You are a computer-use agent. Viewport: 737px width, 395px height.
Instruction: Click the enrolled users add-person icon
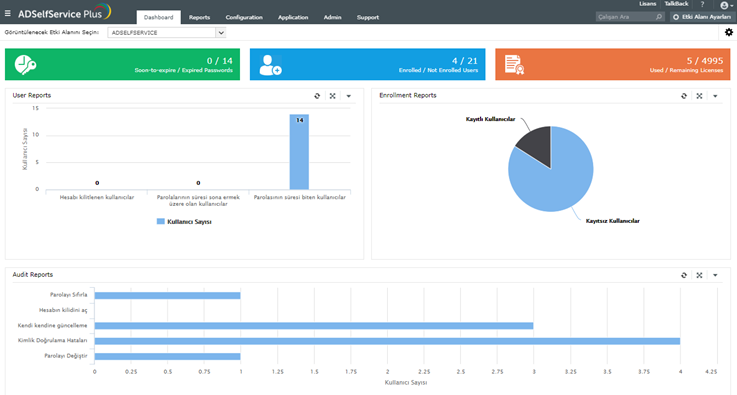270,65
